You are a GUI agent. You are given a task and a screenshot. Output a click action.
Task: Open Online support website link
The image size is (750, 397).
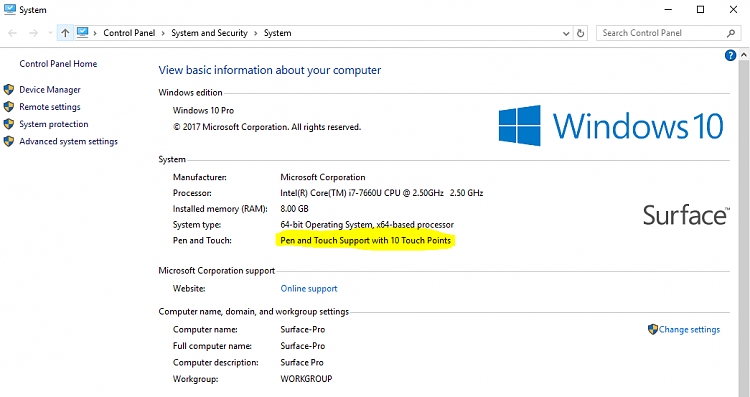[x=309, y=288]
